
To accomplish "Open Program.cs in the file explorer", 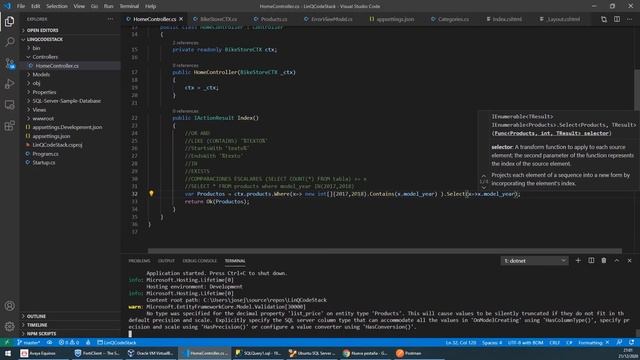I will click(x=45, y=154).
